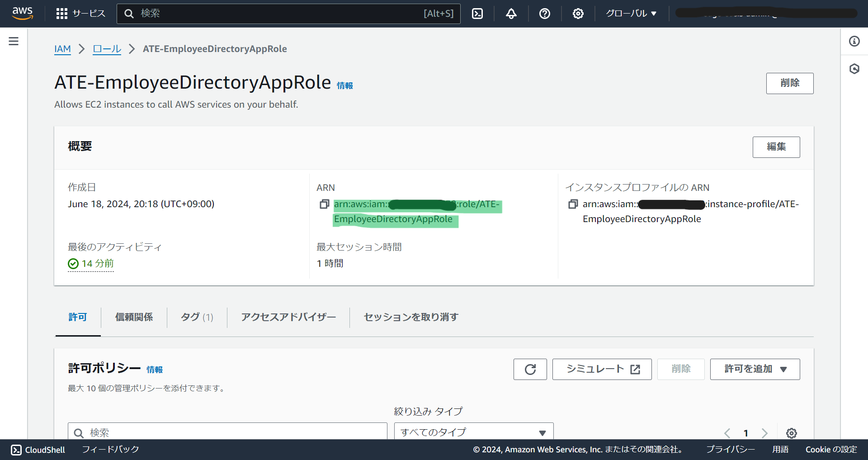Screen dimensions: 868x460
Task: Copy the role ARN using the copy icon
Action: tap(324, 204)
